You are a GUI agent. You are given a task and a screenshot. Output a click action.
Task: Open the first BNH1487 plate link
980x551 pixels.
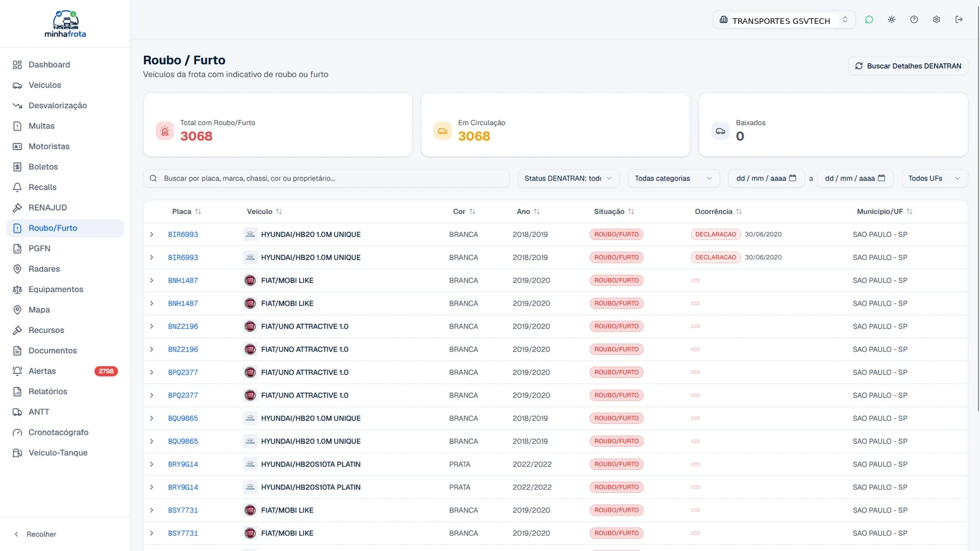pos(183,280)
